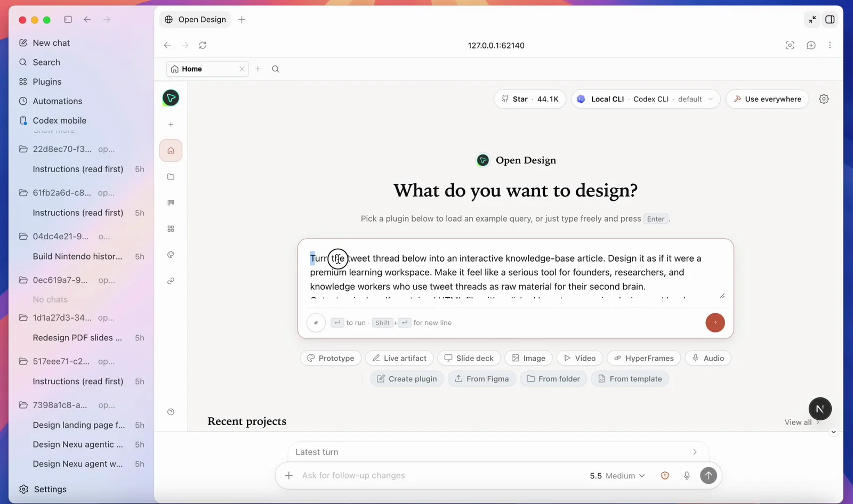Open the Local CLI Codex CLI dropdown
This screenshot has width=853, height=504.
click(x=646, y=99)
